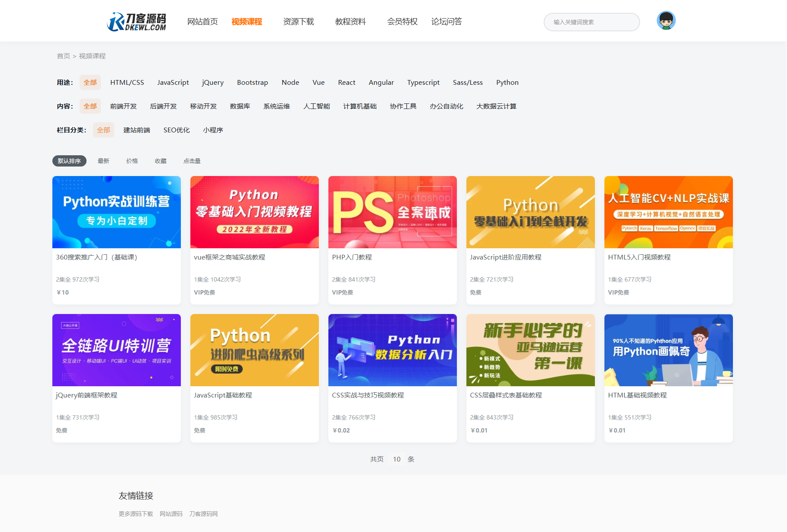
Task: Visit the 网站源码 friend link
Action: coord(170,514)
